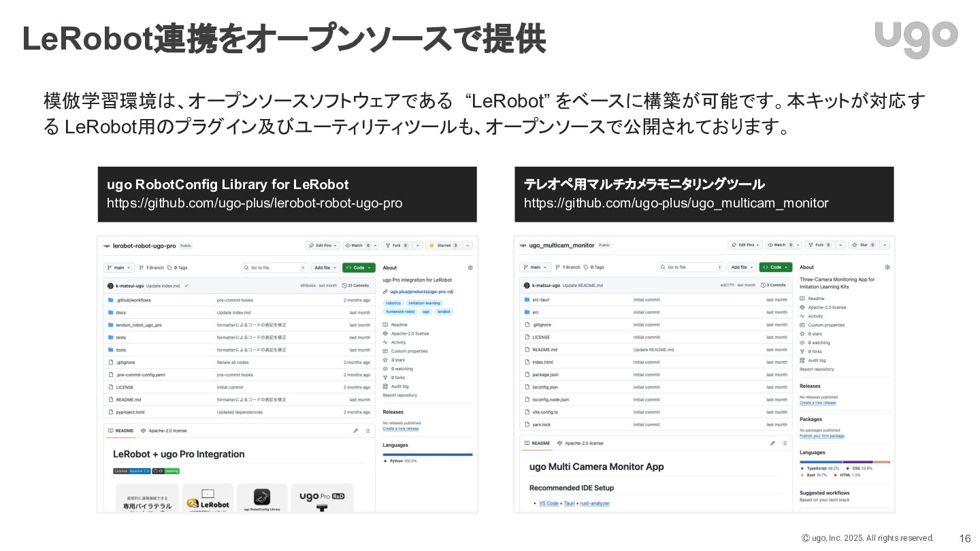Screen dimensions: 980x551
Task: Click the CSS segment of Languages bar
Action: [x=857, y=462]
